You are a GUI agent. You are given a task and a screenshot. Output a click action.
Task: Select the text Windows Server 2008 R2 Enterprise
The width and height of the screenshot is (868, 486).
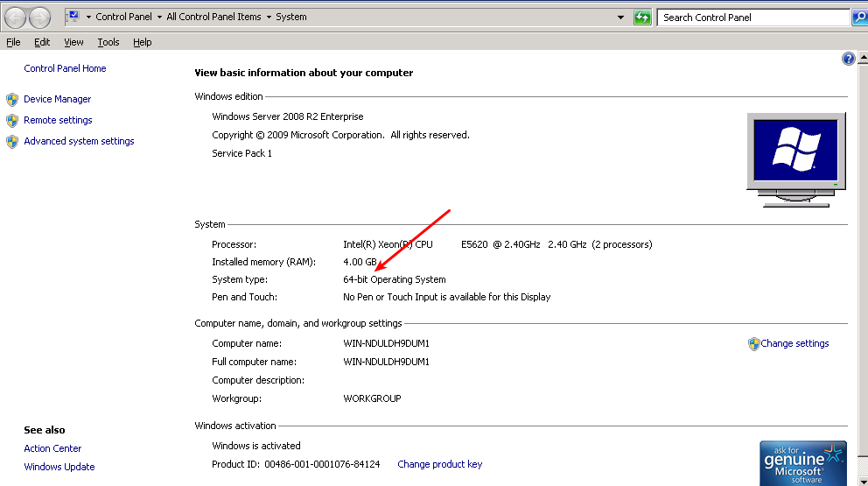[288, 117]
